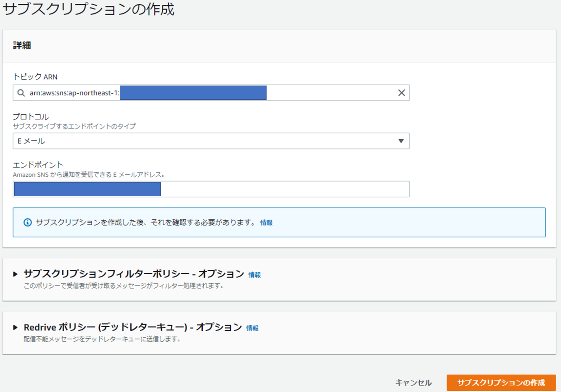The image size is (561, 392).
Task: Open the プロトコル dropdown showing E メール
Action: tap(211, 141)
